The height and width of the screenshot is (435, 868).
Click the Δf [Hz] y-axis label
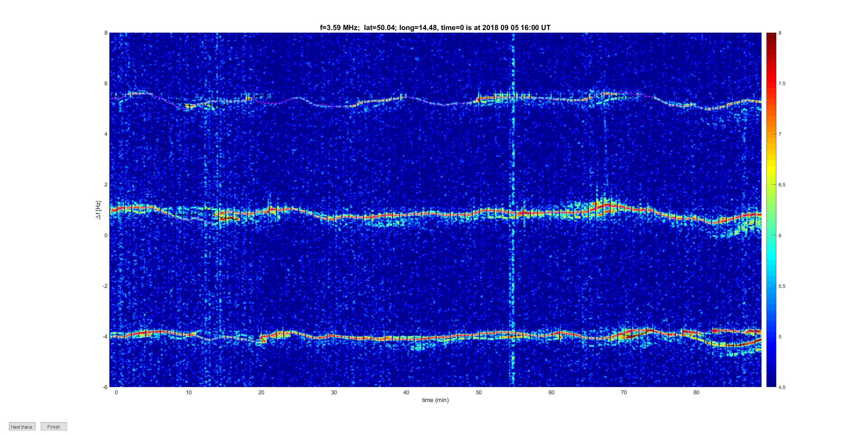(x=98, y=210)
